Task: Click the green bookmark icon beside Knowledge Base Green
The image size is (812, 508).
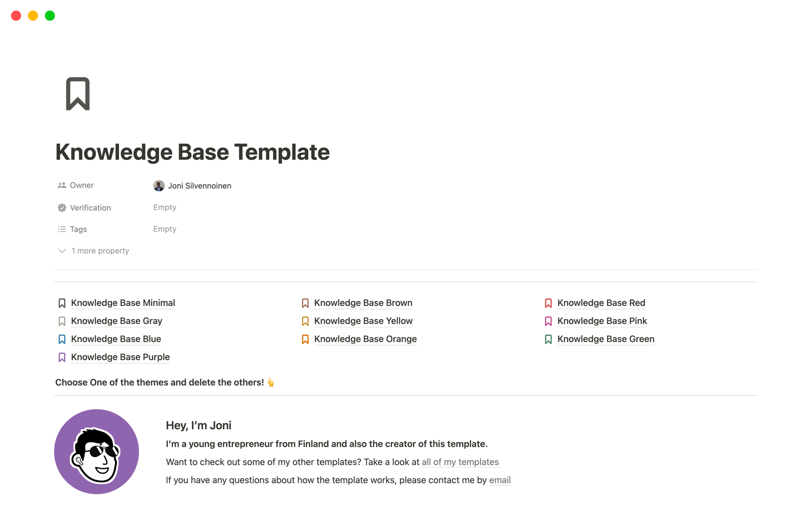Action: tap(548, 339)
